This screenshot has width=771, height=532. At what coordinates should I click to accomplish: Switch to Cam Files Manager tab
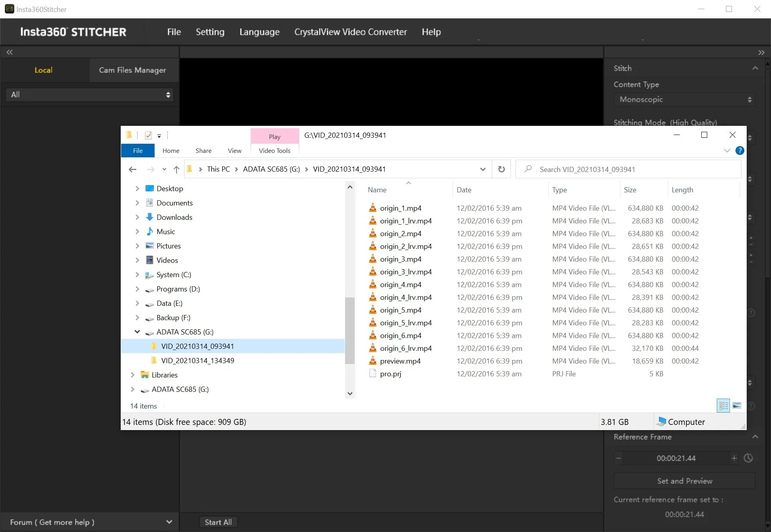(132, 70)
